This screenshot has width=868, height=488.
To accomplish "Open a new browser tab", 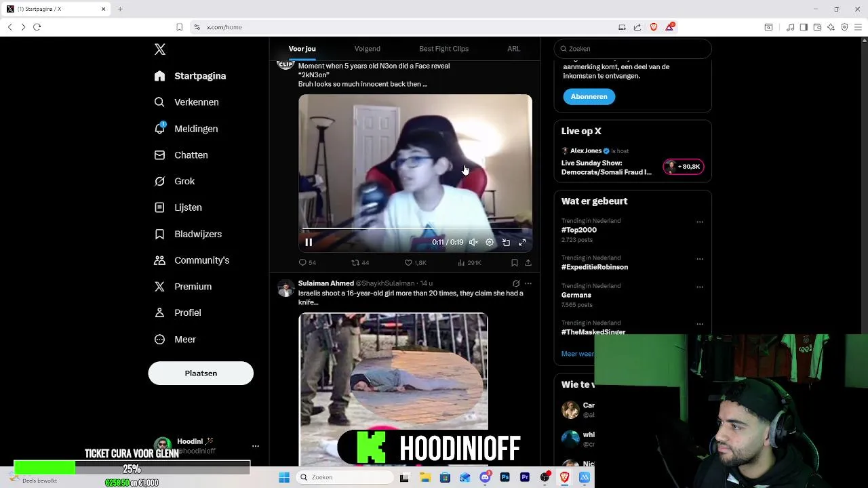I will [120, 9].
